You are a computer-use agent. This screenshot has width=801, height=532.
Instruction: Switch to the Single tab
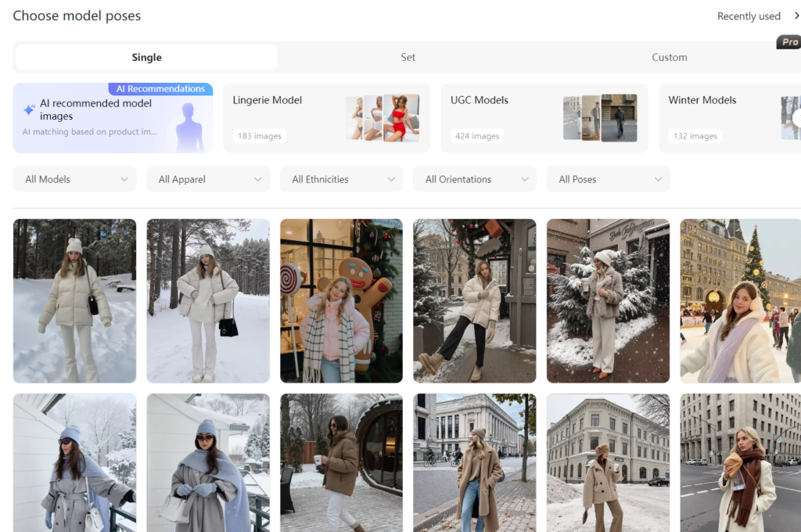[146, 57]
